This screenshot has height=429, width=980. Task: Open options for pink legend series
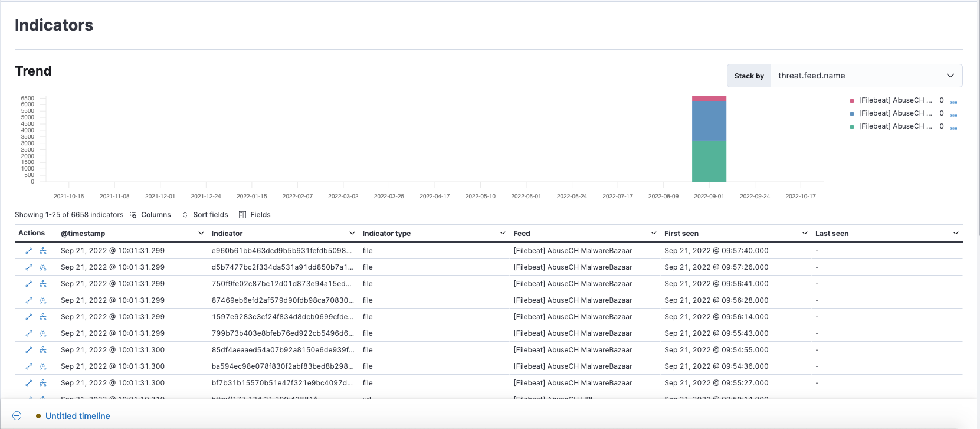point(953,101)
